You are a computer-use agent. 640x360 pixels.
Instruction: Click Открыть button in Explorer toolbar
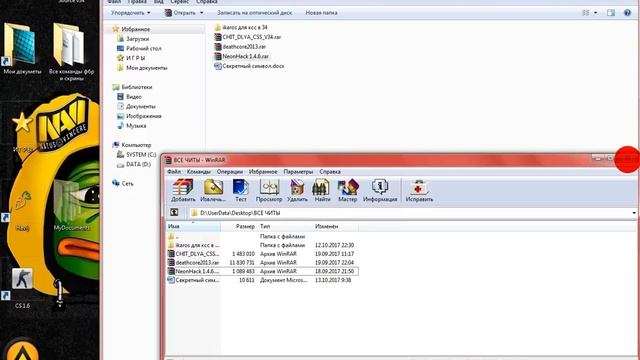pos(180,13)
